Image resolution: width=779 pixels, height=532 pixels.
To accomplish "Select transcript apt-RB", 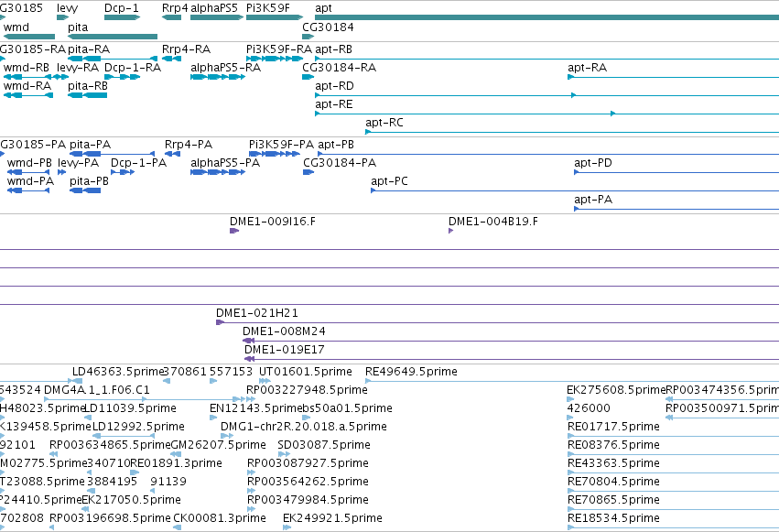I will (x=334, y=49).
